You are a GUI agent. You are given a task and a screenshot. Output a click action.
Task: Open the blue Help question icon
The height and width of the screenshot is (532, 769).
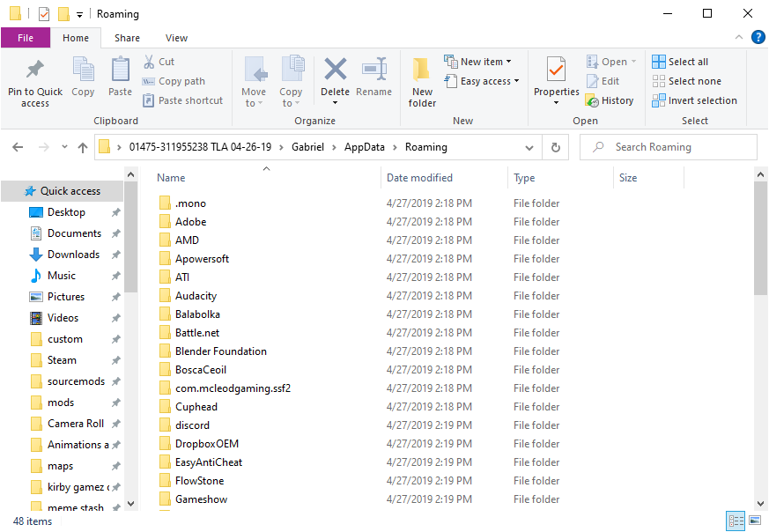(x=758, y=37)
